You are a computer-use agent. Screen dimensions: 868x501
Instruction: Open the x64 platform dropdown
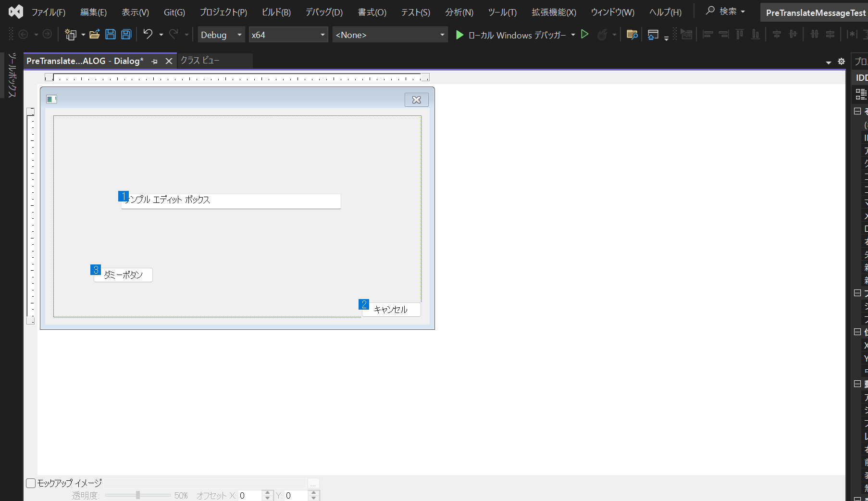point(288,35)
